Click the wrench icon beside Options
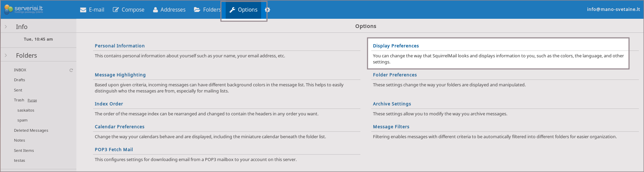Screen dimensions: 644x172 233,10
